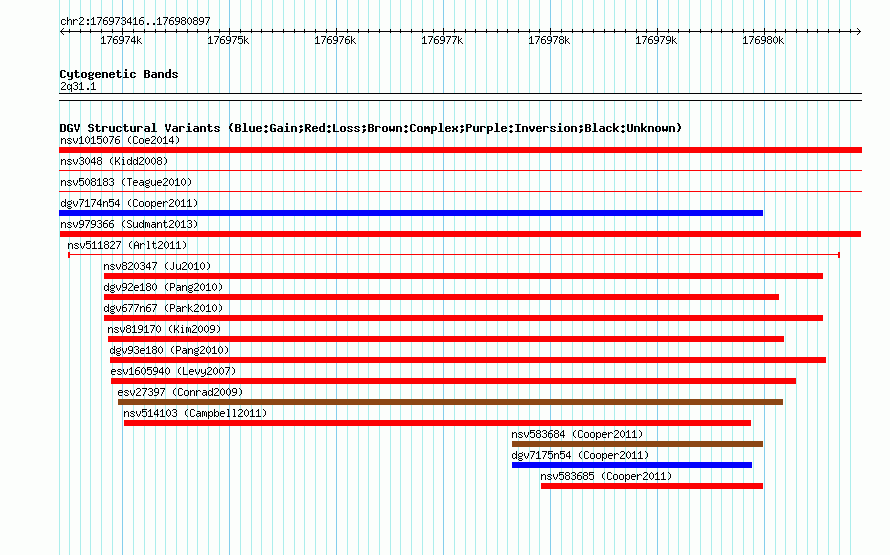Click the nsv979366 red loss bar
890x555 pixels.
tap(460, 234)
